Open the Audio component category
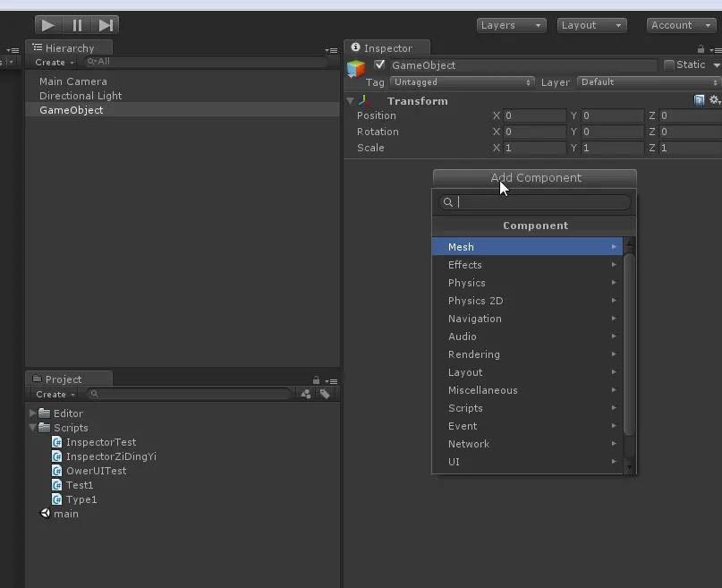722x588 pixels. [527, 337]
